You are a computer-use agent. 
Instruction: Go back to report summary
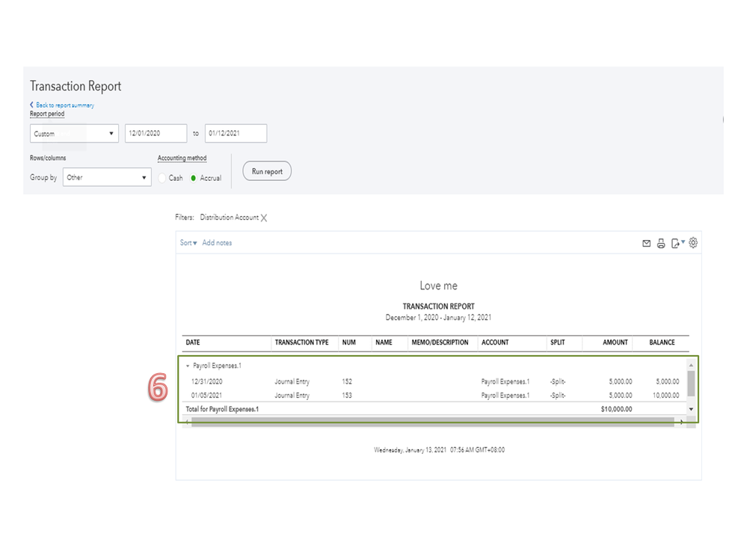coord(63,105)
